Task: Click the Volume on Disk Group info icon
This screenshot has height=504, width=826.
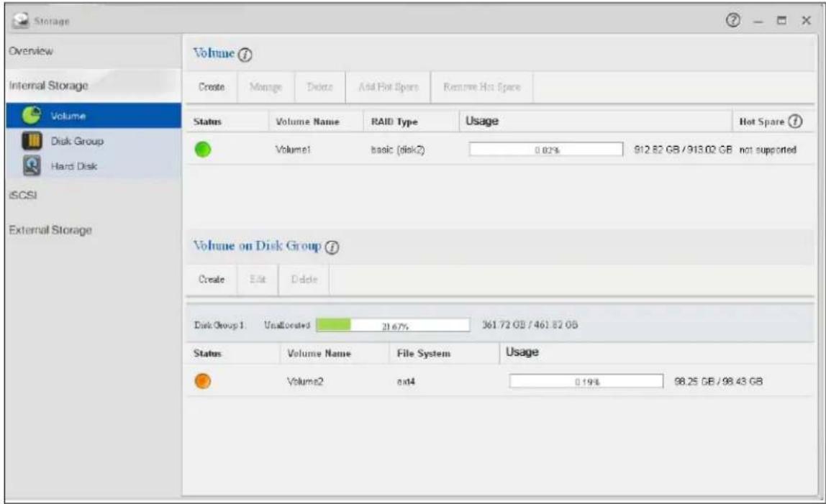Action: coord(332,247)
